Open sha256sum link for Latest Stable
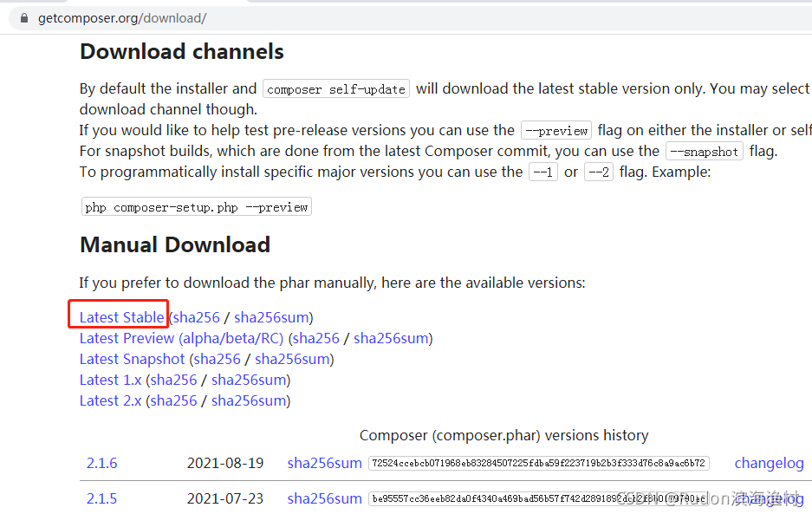Image resolution: width=812 pixels, height=514 pixels. [272, 316]
